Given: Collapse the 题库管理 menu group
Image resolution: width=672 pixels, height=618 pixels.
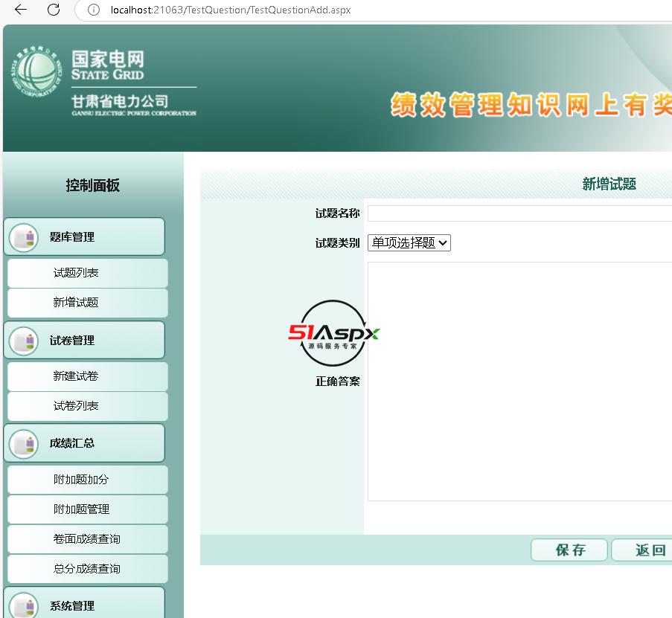Looking at the screenshot, I should 84,237.
